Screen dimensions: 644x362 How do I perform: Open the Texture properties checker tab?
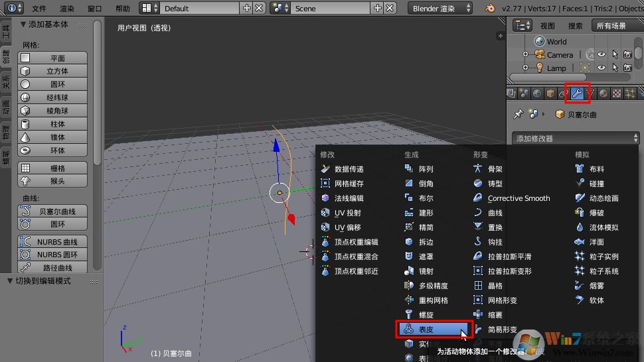click(x=617, y=93)
